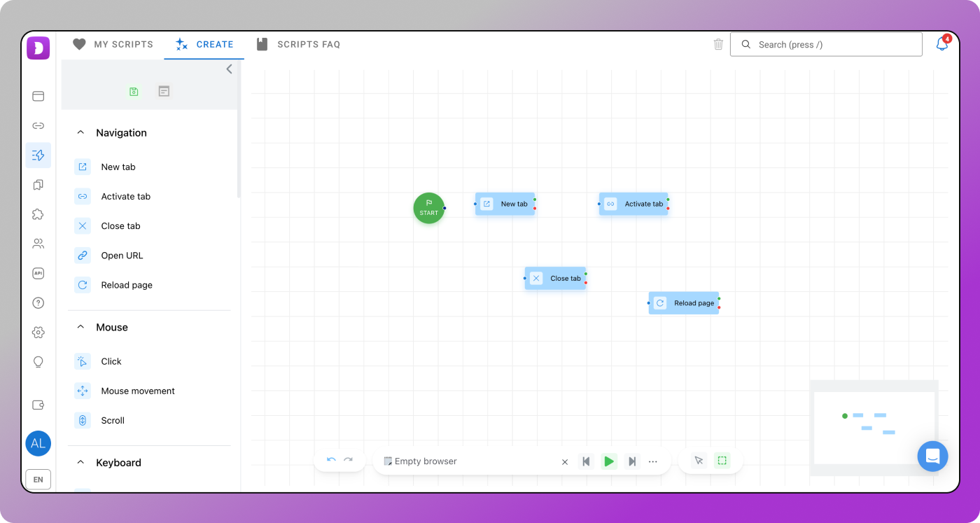Image resolution: width=980 pixels, height=523 pixels.
Task: Switch to My Scripts tab
Action: point(113,44)
